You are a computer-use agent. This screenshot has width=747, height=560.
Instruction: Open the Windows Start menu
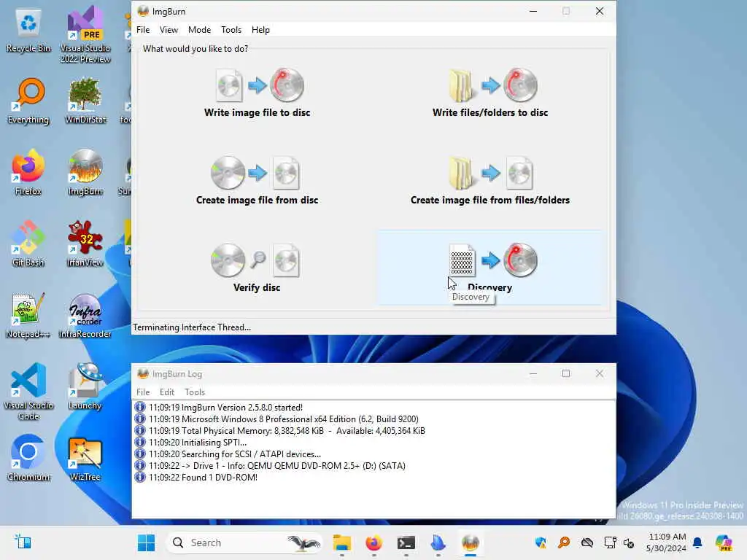(x=146, y=542)
